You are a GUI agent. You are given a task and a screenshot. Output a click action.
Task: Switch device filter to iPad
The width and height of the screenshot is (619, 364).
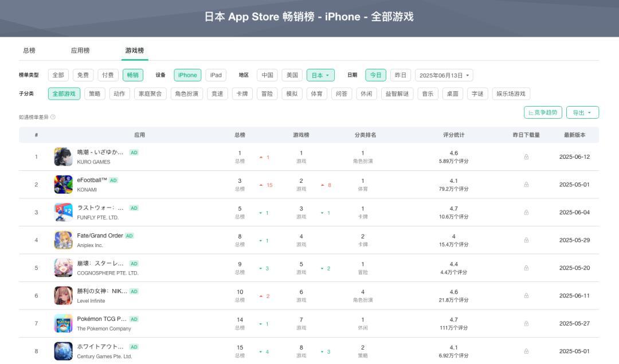point(216,75)
